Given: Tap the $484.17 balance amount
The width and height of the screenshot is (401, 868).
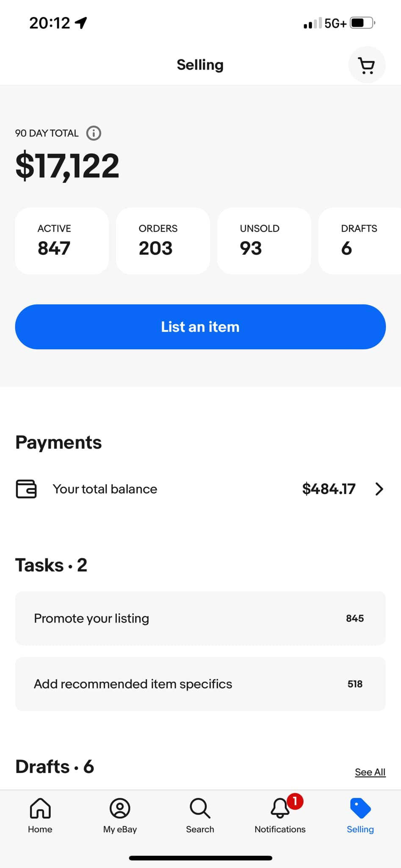Looking at the screenshot, I should click(329, 489).
